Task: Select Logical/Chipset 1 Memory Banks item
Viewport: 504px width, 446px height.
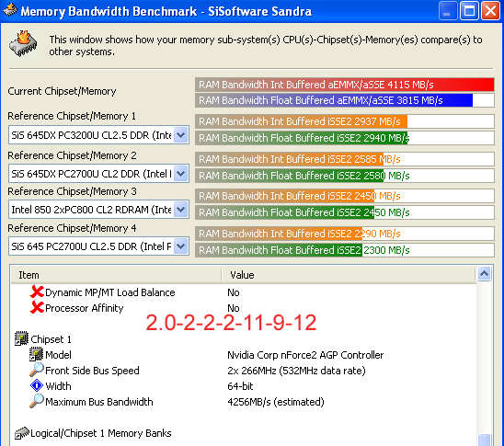Action: (x=101, y=433)
